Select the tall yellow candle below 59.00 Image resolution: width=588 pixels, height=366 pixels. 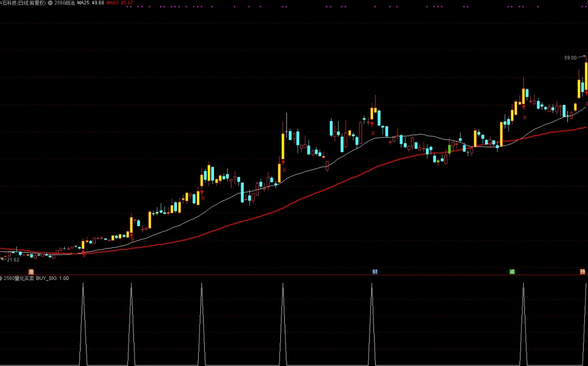click(x=586, y=76)
